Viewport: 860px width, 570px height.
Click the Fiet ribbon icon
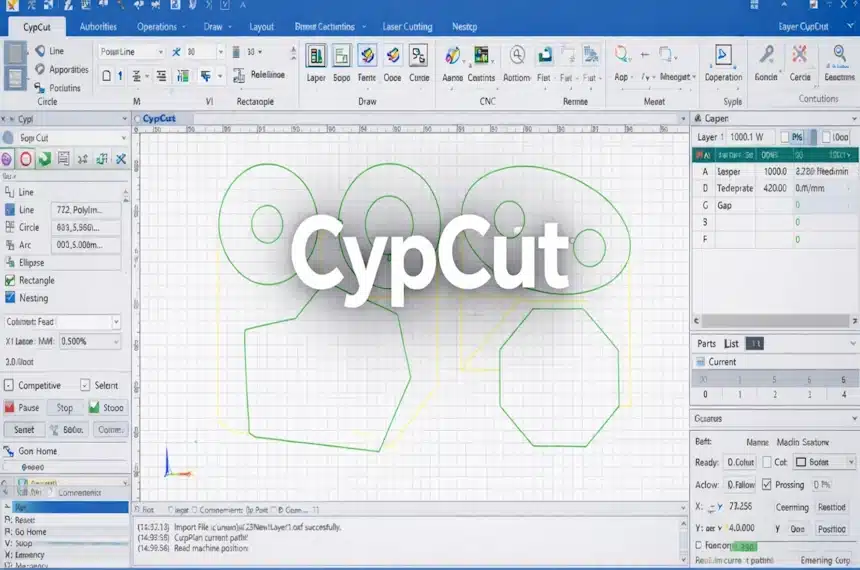[x=545, y=55]
